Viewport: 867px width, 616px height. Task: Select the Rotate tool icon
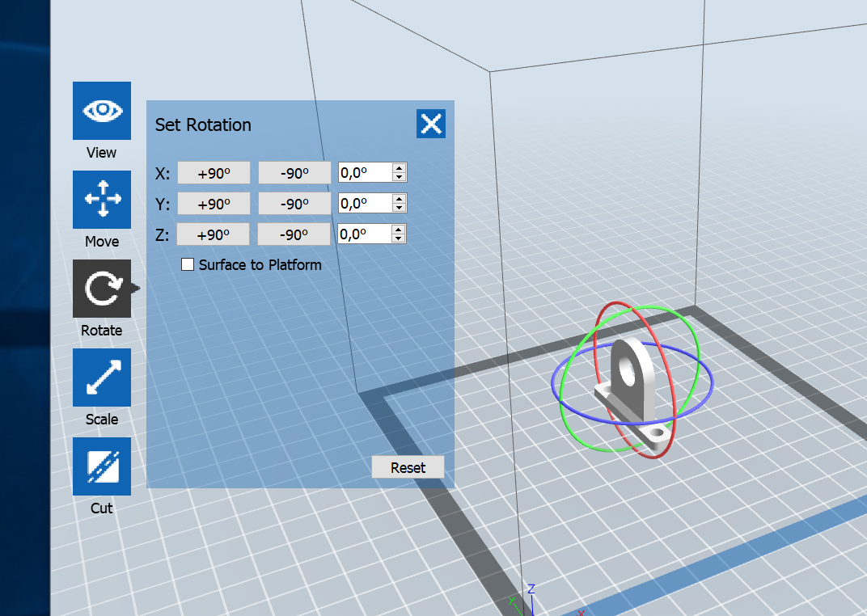tap(102, 289)
